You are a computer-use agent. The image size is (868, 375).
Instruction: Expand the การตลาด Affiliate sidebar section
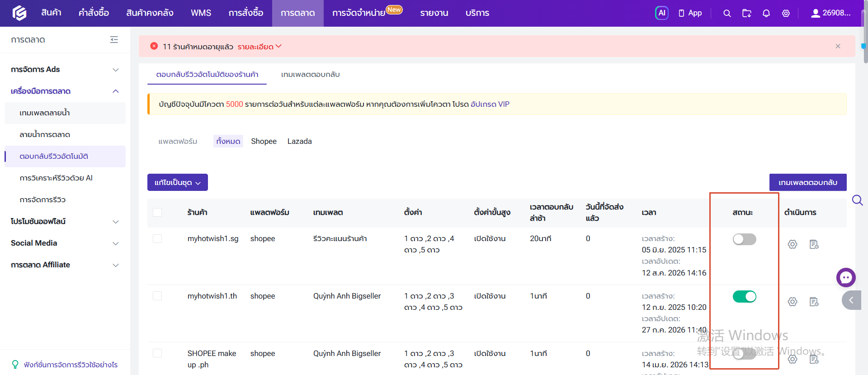tap(65, 265)
